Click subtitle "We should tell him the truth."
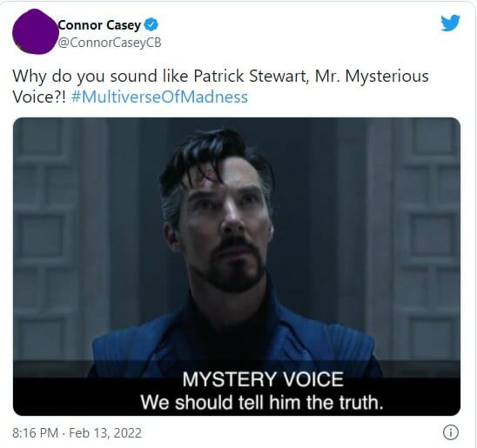 coord(262,402)
